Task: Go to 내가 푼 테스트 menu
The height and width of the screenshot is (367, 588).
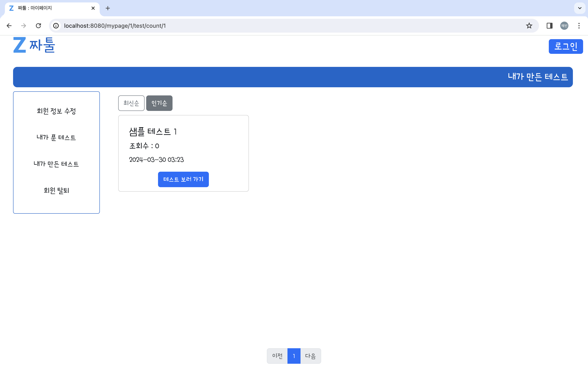Action: (56, 138)
